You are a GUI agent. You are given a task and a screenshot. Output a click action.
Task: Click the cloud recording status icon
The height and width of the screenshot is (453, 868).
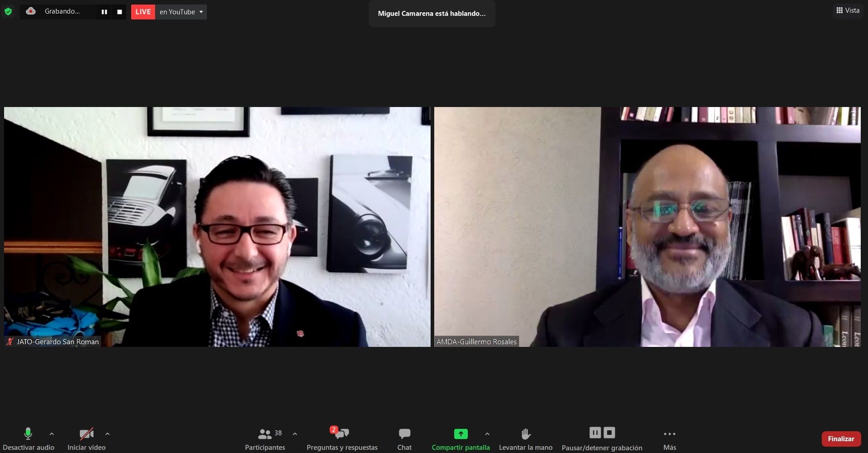tap(31, 11)
